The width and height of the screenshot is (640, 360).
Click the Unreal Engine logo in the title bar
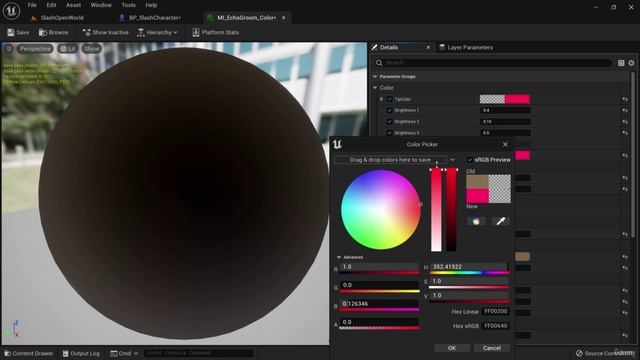(x=11, y=11)
